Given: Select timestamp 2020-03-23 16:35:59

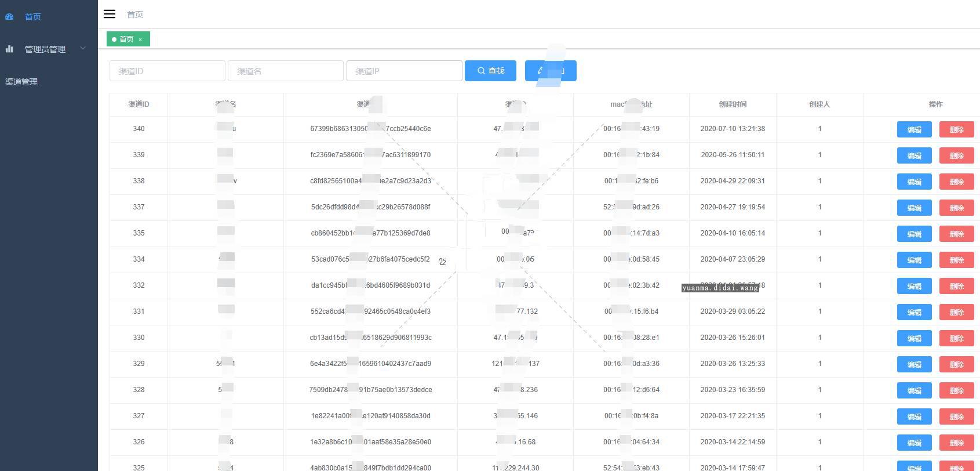Looking at the screenshot, I should coord(733,390).
